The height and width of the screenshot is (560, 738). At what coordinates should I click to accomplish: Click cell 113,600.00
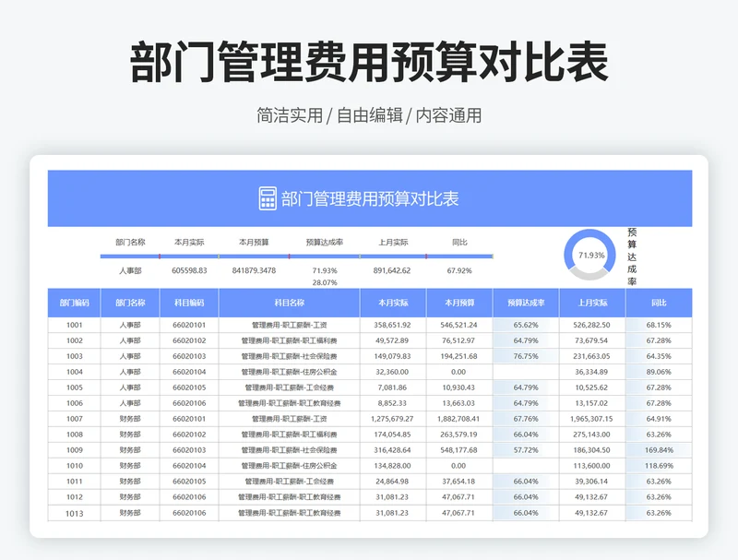coord(591,466)
